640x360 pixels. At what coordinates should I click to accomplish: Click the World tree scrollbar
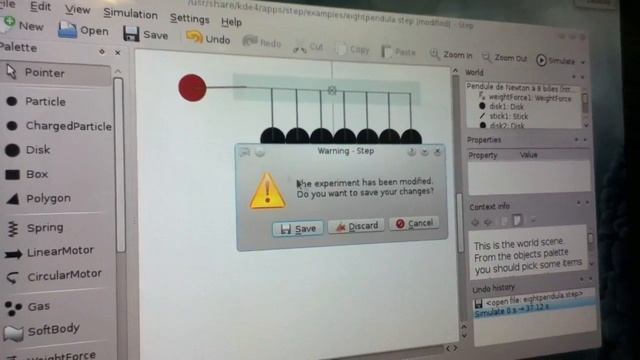point(585,103)
